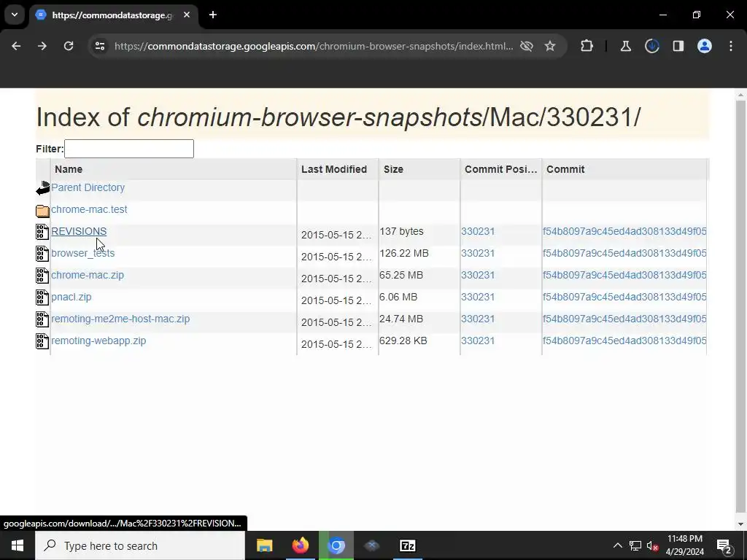Sort by the Commit column header
The image size is (747, 560).
coord(624,169)
